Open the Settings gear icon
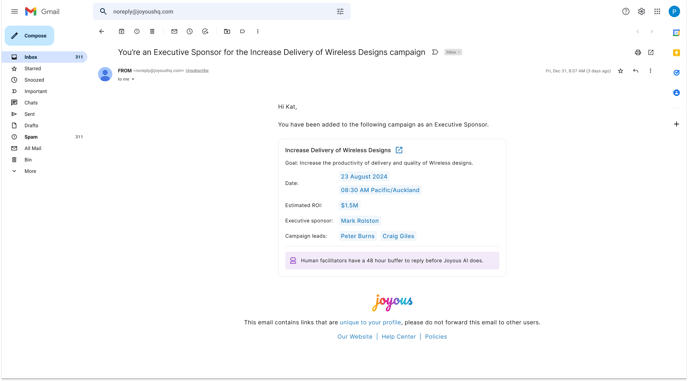The width and height of the screenshot is (688, 381). 641,11
